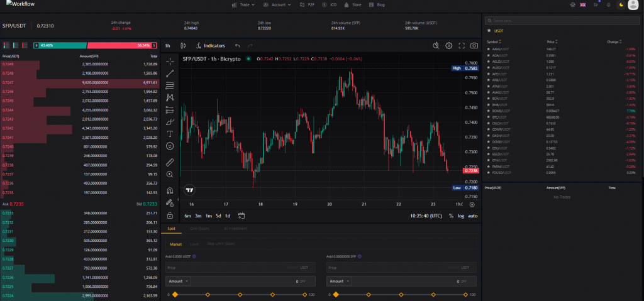Open the Store menu item

[353, 5]
